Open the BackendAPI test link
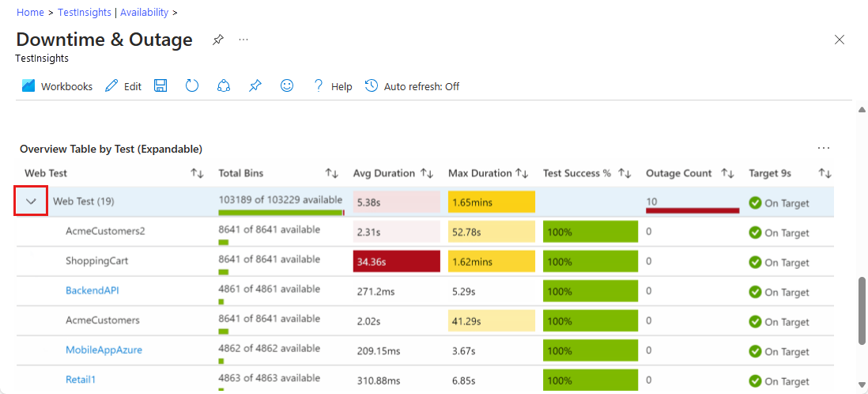The width and height of the screenshot is (868, 394). [92, 290]
